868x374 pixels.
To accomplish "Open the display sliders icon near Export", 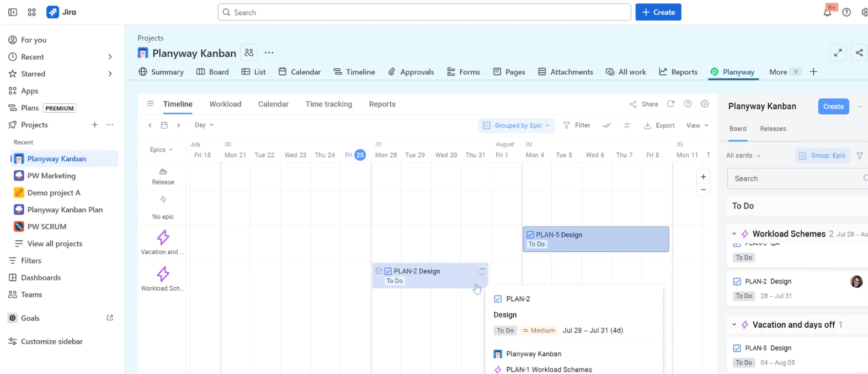I will [x=627, y=125].
